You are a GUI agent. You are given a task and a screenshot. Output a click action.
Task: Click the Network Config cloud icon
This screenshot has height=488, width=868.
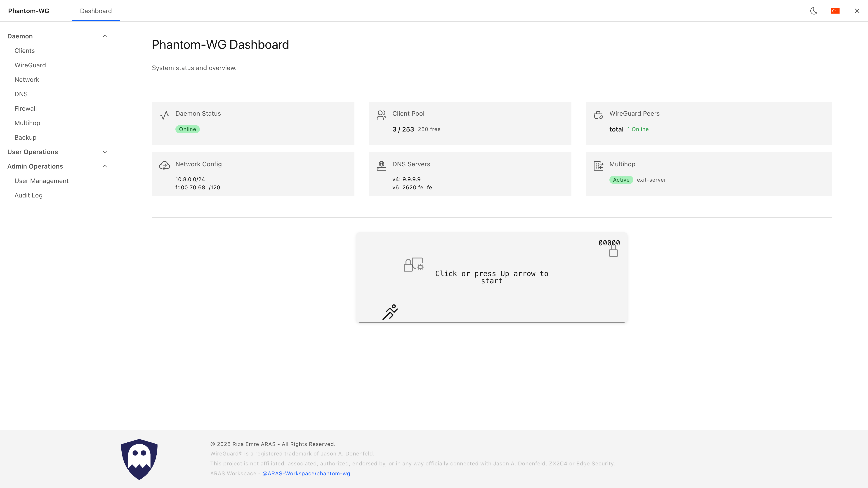click(x=164, y=166)
